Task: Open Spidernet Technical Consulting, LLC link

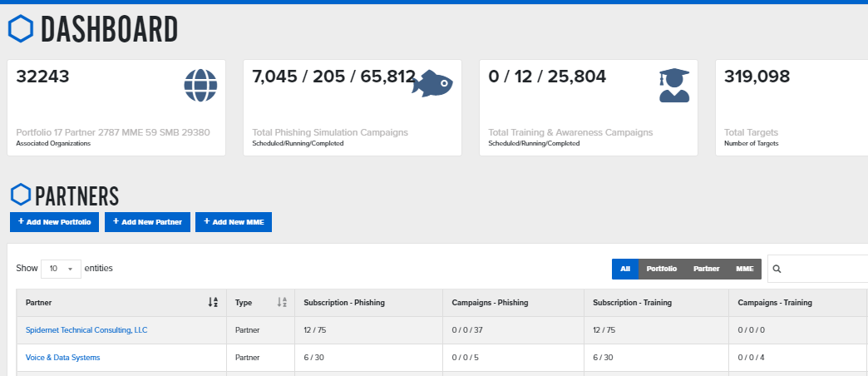Action: pos(86,330)
